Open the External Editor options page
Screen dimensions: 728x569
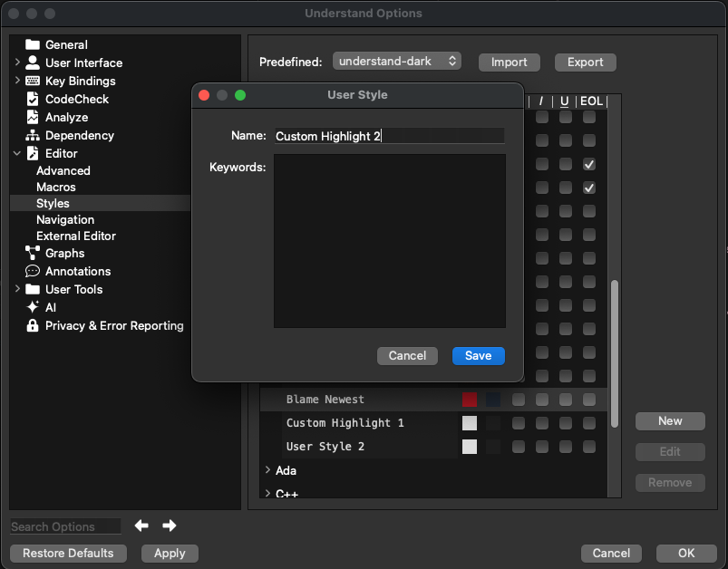(76, 236)
